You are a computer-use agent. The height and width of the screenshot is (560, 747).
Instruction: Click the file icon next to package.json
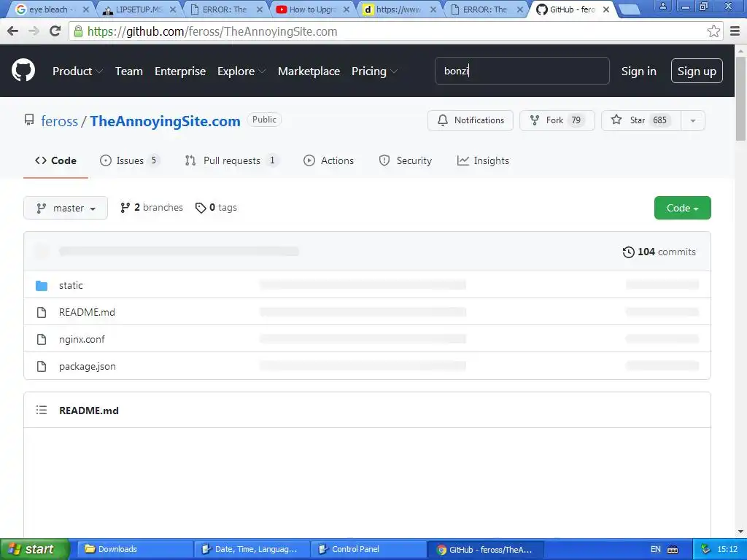pos(42,366)
